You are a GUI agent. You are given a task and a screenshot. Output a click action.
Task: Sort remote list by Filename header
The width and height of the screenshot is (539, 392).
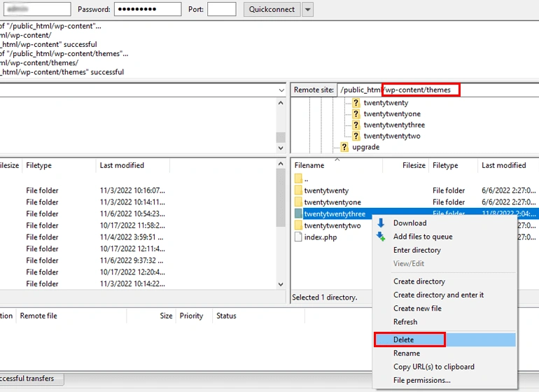(x=337, y=165)
